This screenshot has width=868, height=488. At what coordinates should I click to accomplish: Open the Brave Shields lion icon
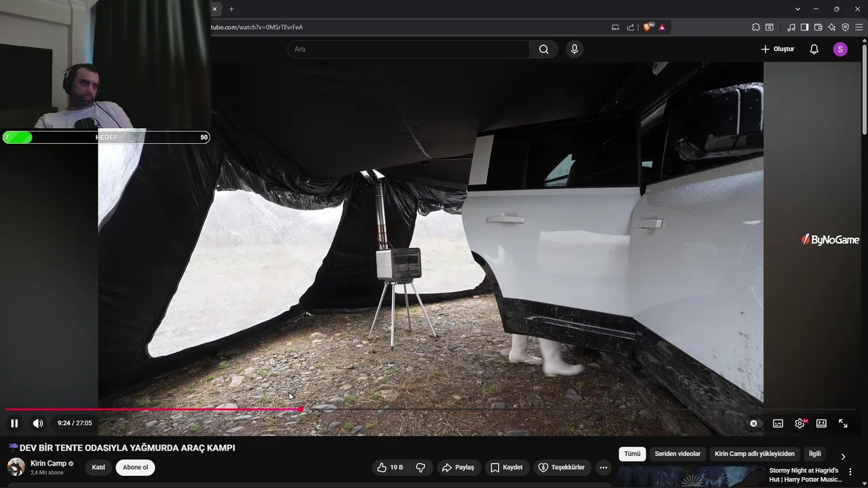point(648,27)
